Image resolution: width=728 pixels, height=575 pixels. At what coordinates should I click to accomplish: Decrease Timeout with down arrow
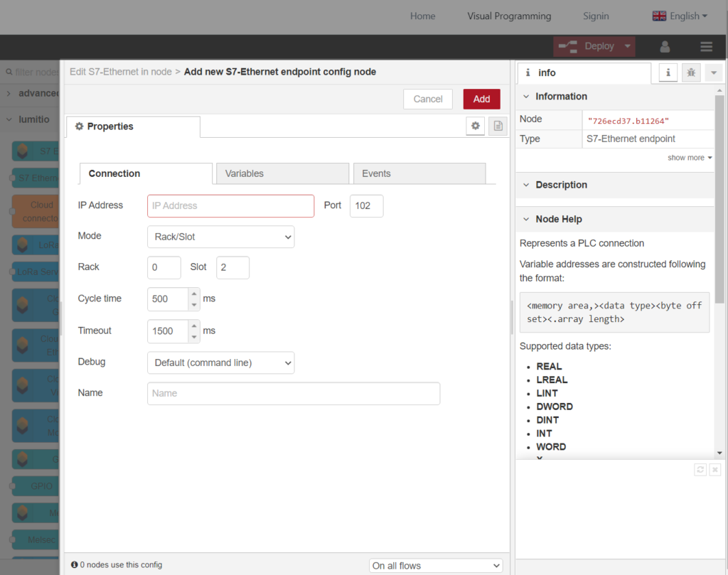(x=194, y=337)
